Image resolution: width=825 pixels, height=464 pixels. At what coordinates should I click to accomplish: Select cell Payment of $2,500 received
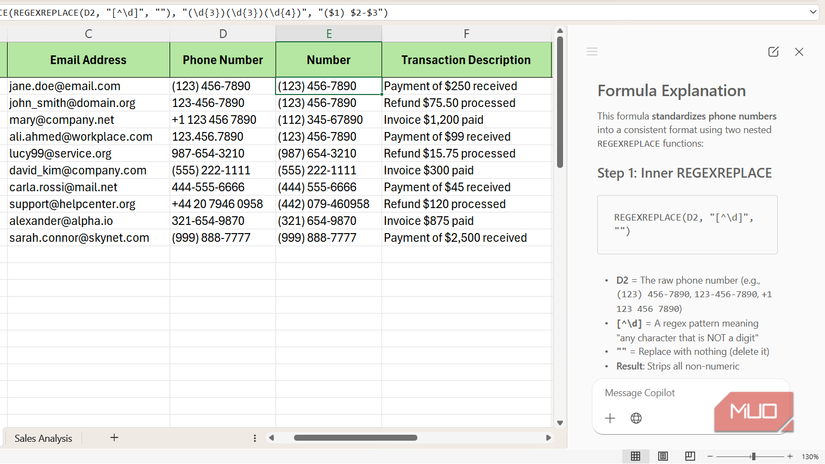pyautogui.click(x=466, y=238)
